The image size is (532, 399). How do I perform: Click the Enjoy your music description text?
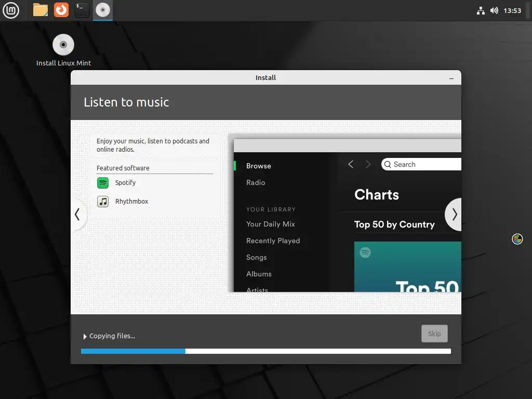pyautogui.click(x=153, y=145)
